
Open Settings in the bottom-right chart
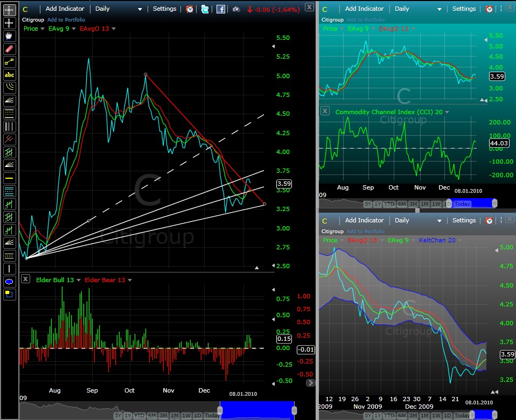464,220
